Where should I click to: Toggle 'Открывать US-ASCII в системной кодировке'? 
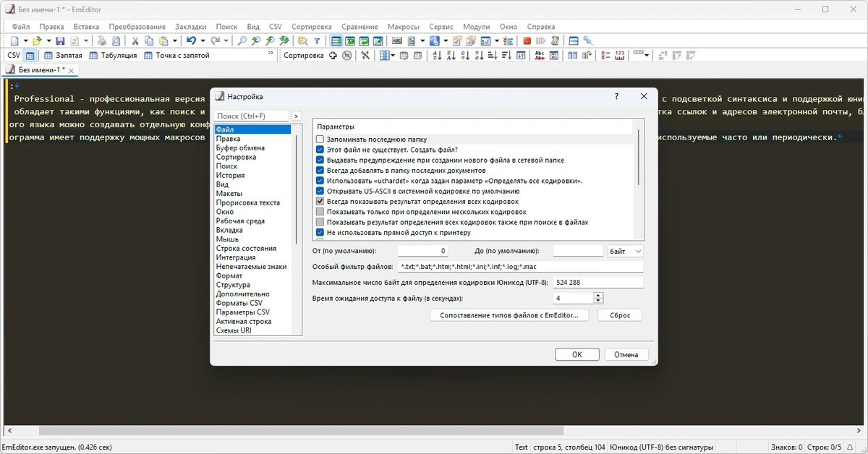(320, 191)
